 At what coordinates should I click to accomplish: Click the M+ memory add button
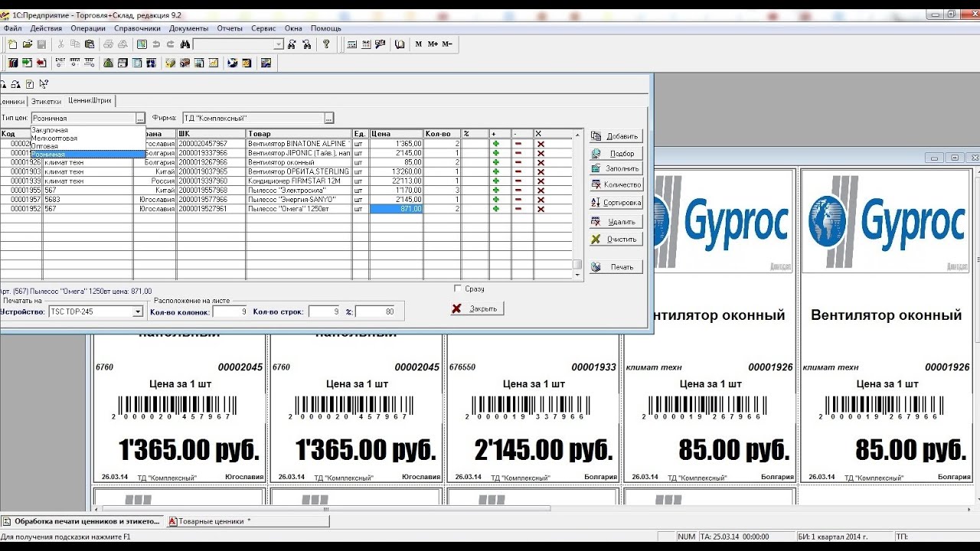tap(433, 44)
